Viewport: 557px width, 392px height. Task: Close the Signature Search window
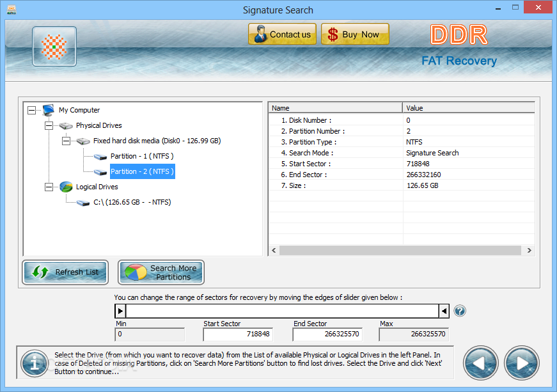click(538, 8)
